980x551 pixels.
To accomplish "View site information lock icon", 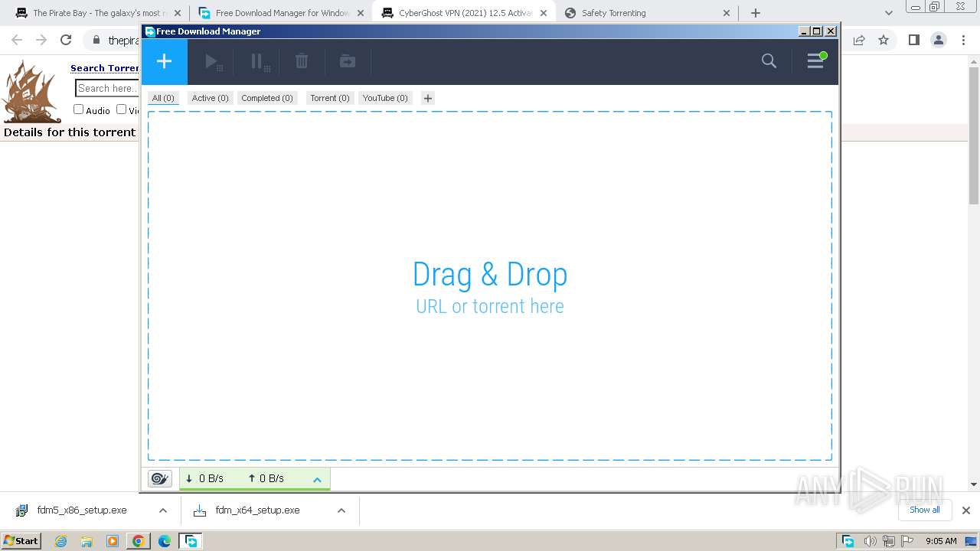I will (96, 41).
